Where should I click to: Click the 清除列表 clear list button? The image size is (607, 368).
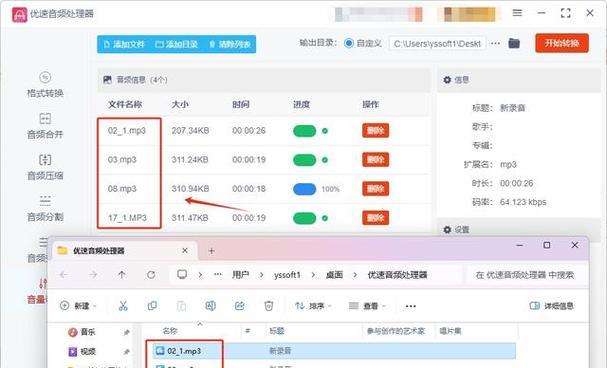[230, 45]
